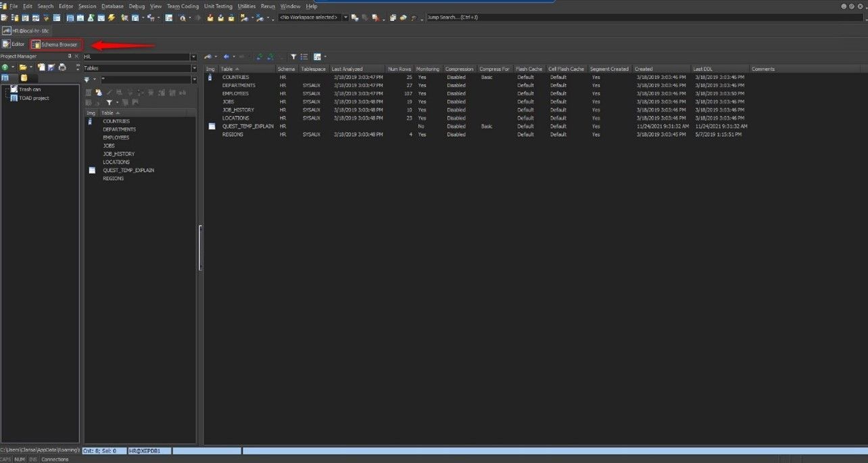Click the Img column header in left list
868x463 pixels.
click(x=91, y=113)
